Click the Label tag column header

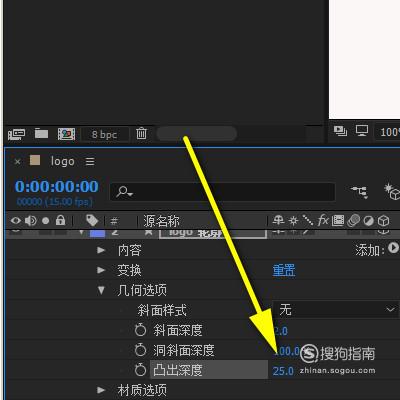tap(92, 220)
